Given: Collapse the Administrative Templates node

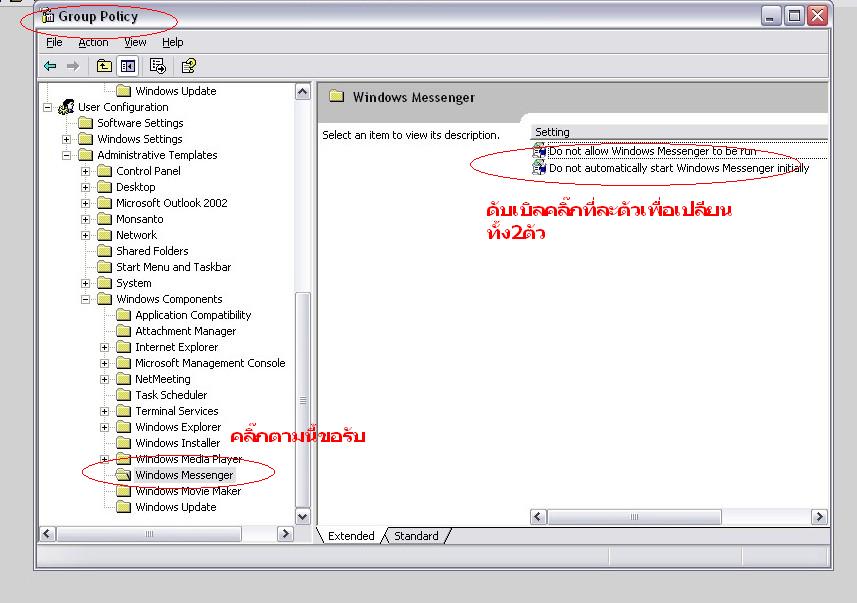Looking at the screenshot, I should point(66,155).
